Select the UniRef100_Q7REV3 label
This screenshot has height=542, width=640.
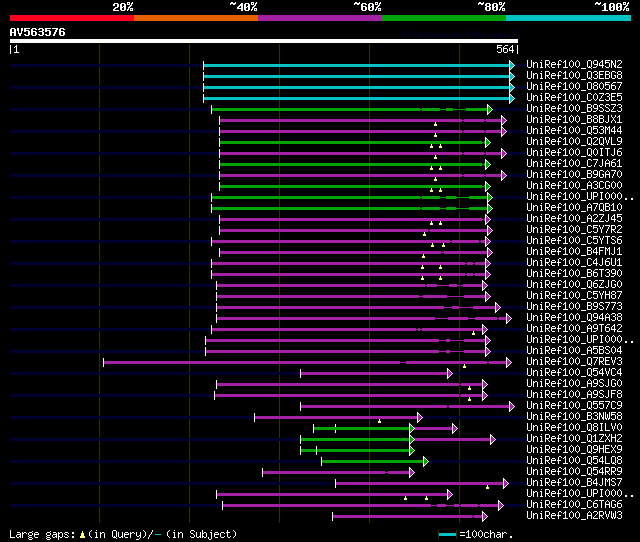click(574, 362)
